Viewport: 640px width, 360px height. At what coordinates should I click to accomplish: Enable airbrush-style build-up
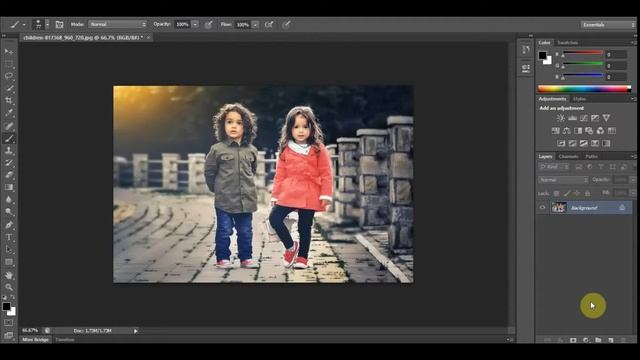click(269, 24)
